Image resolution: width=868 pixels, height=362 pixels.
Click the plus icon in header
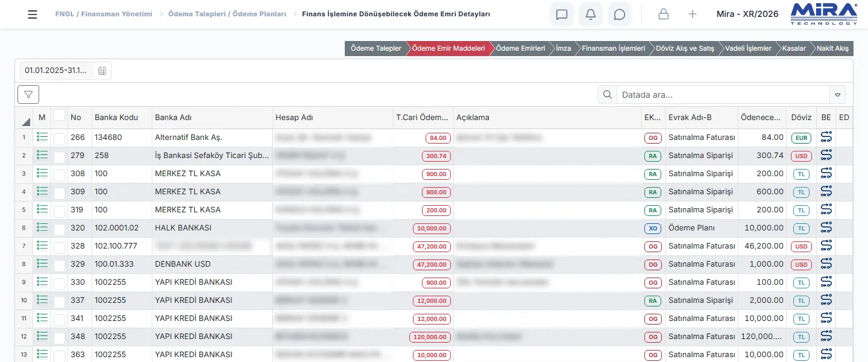pos(693,14)
